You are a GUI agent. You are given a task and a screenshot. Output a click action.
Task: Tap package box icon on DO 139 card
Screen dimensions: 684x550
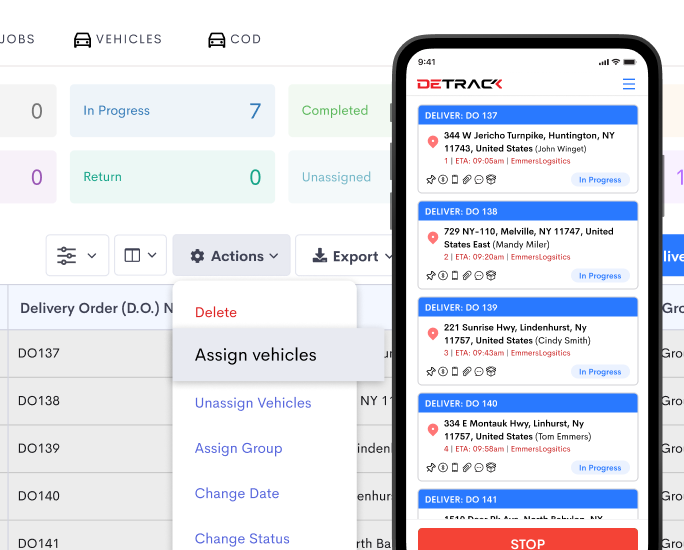(491, 371)
